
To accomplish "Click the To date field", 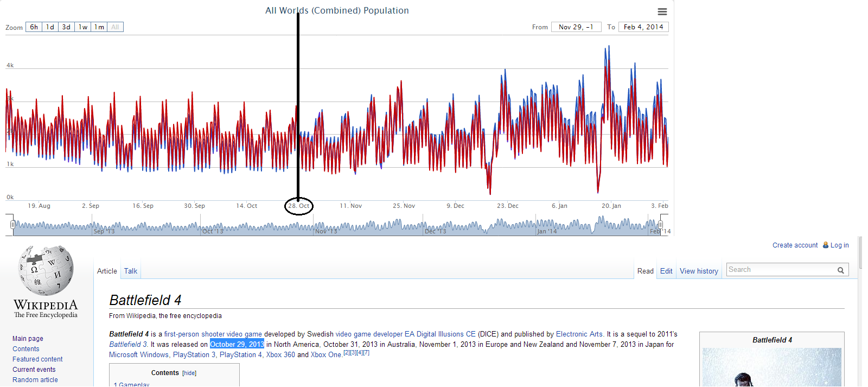I will pyautogui.click(x=643, y=27).
